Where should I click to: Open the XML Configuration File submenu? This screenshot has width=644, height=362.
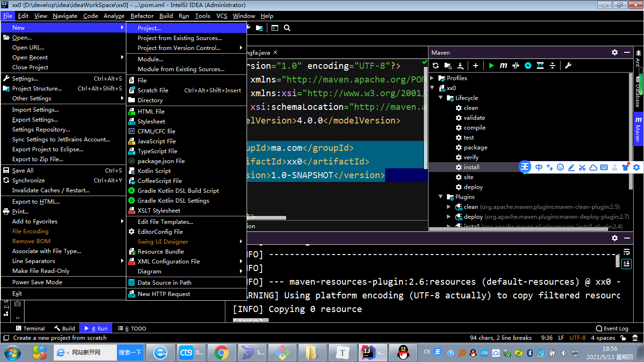point(186,261)
